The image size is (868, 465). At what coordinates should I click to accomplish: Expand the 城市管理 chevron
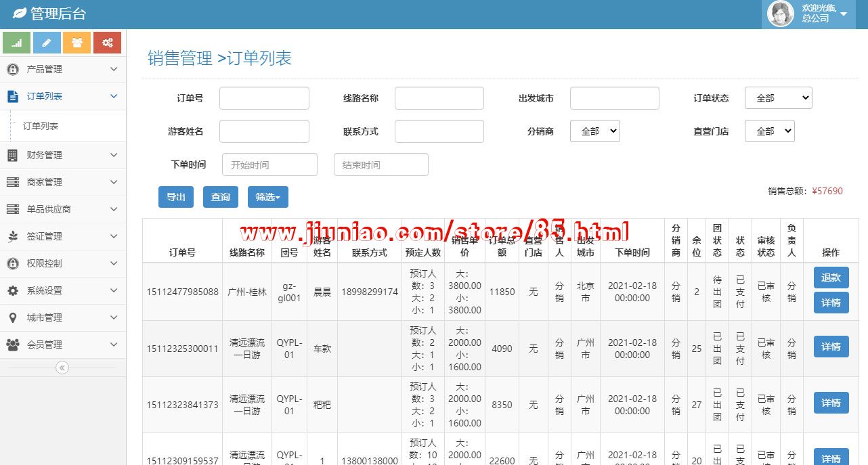point(114,317)
